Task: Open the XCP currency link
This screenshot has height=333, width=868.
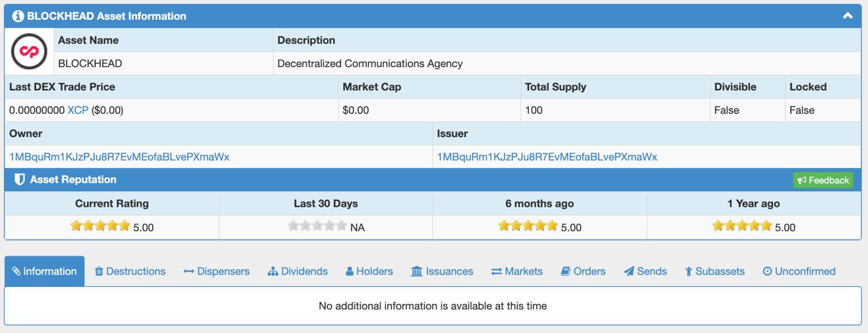Action: [78, 110]
